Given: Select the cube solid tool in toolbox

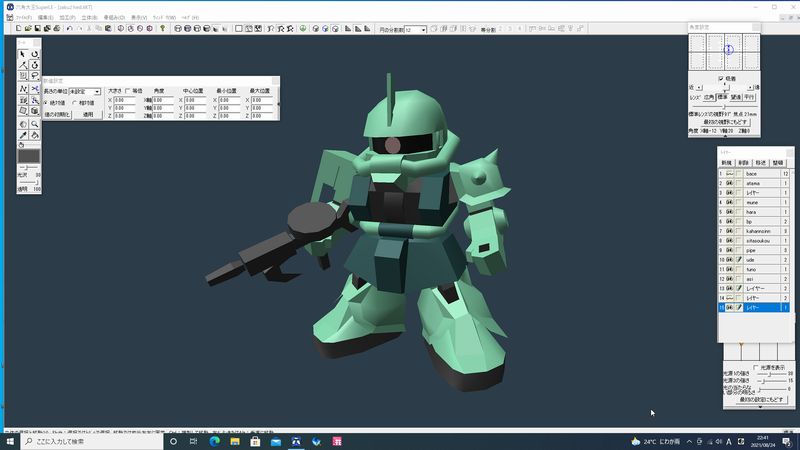Looking at the screenshot, I should 35,111.
